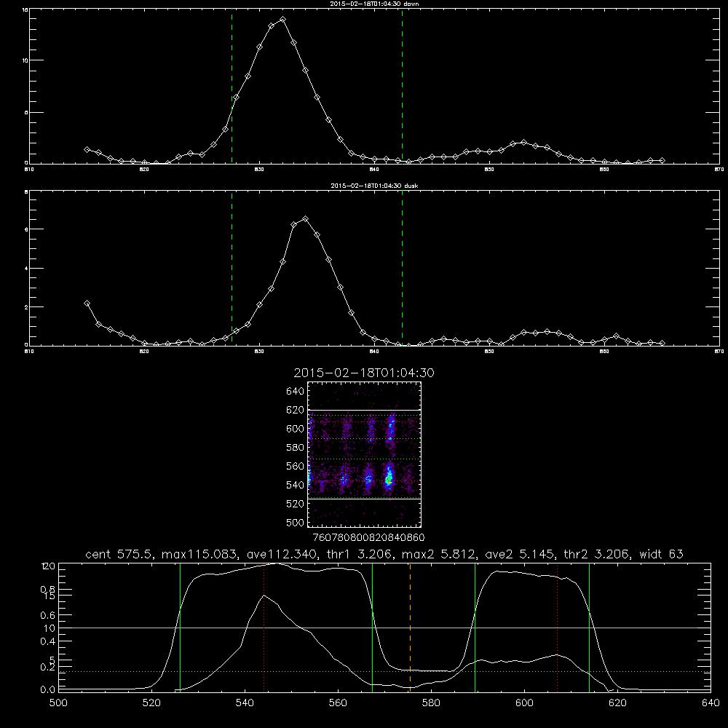Click the green vertical line near 614 in bottom plot
The height and width of the screenshot is (728, 728).
click(589, 628)
